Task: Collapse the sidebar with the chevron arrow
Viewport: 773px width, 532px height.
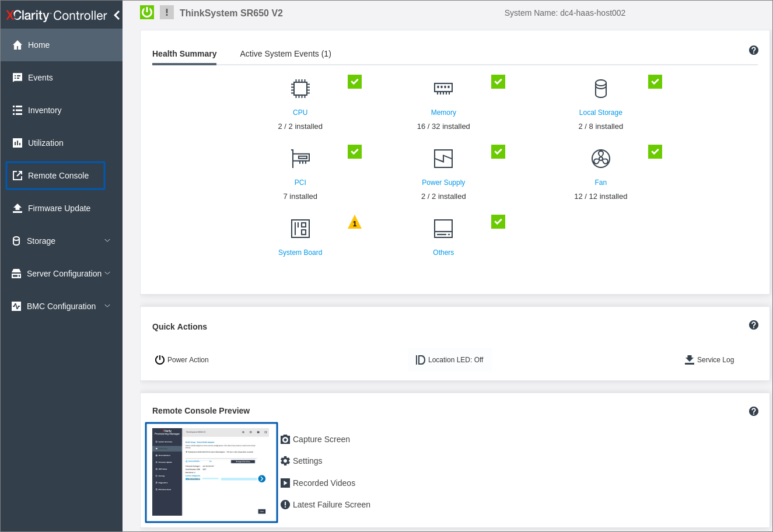Action: coord(117,15)
